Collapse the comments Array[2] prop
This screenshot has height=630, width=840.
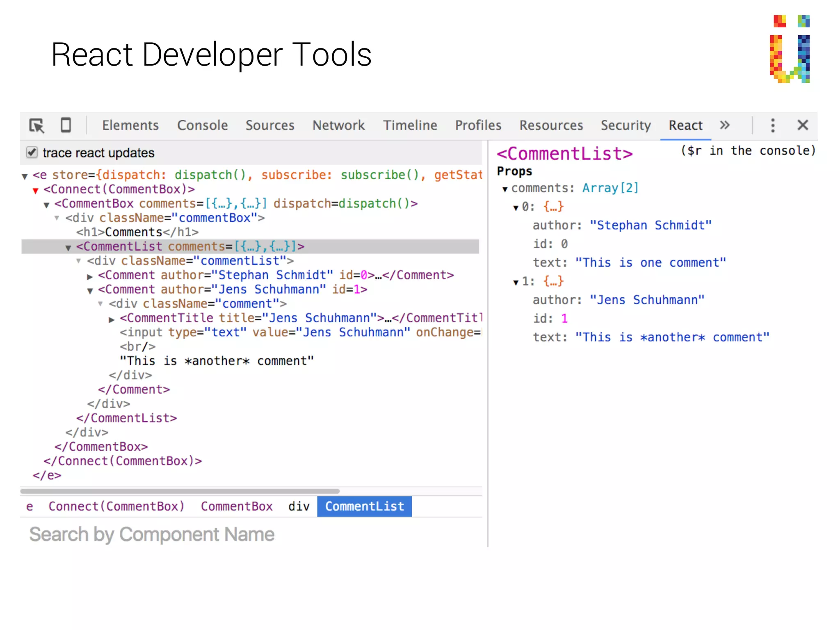click(505, 189)
